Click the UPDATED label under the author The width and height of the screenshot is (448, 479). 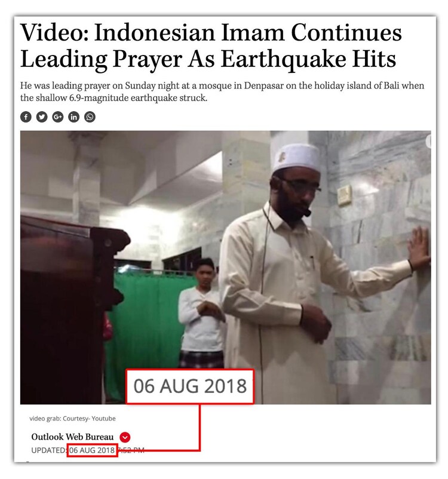click(x=49, y=450)
